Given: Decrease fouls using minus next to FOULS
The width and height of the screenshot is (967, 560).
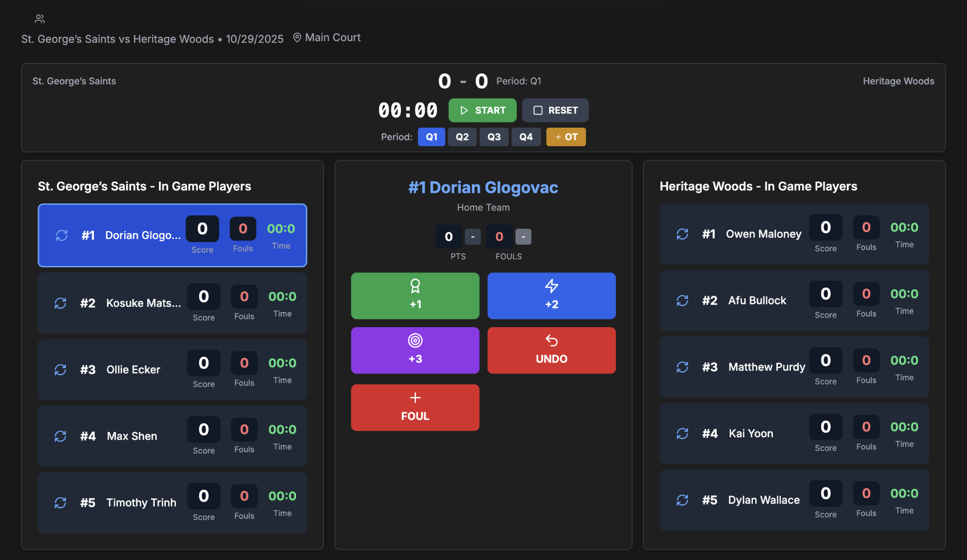Looking at the screenshot, I should (523, 236).
